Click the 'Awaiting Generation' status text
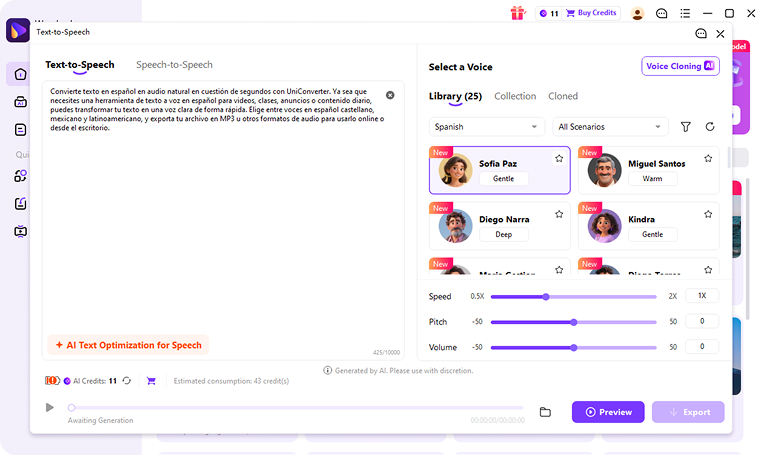Viewport: 764px width, 455px height. (x=100, y=420)
